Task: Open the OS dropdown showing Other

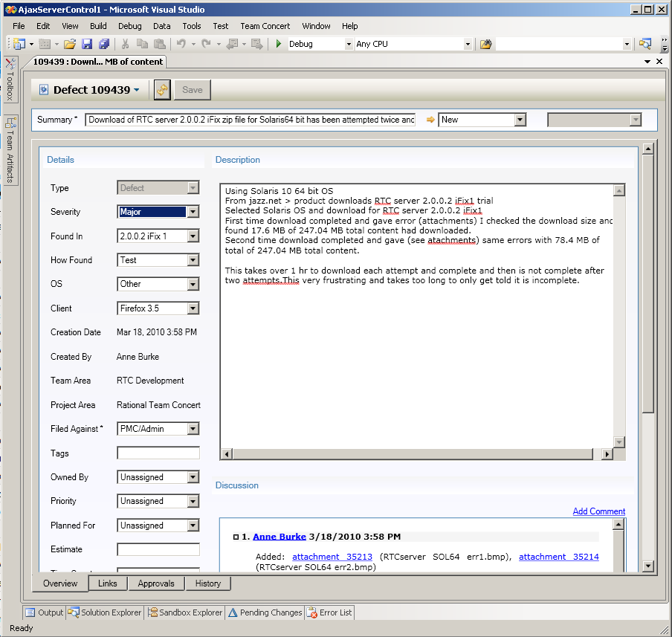Action: (x=193, y=284)
